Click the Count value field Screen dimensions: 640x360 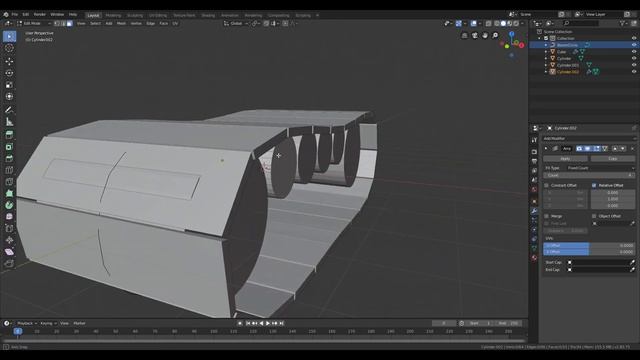click(x=589, y=175)
